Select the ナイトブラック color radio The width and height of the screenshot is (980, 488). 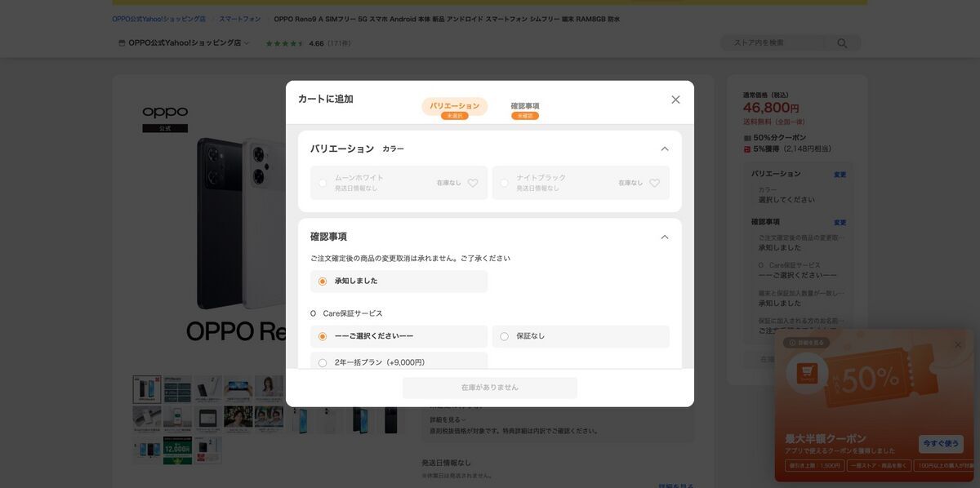tap(504, 183)
